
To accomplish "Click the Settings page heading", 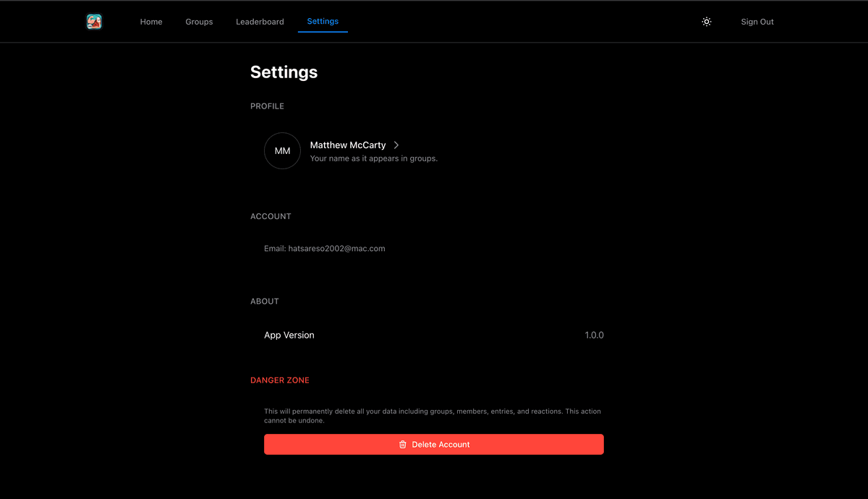I will [x=284, y=72].
